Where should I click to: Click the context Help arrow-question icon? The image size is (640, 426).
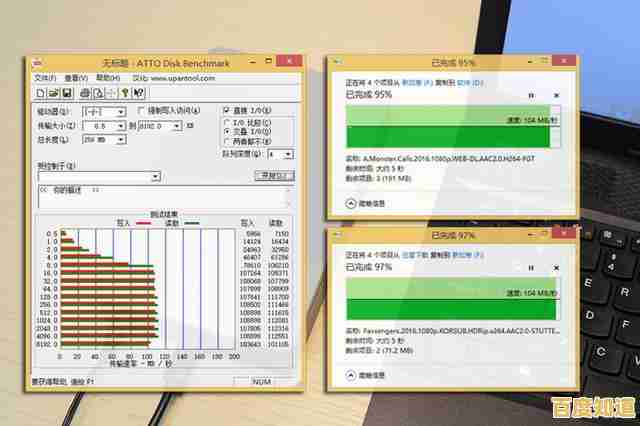138,93
